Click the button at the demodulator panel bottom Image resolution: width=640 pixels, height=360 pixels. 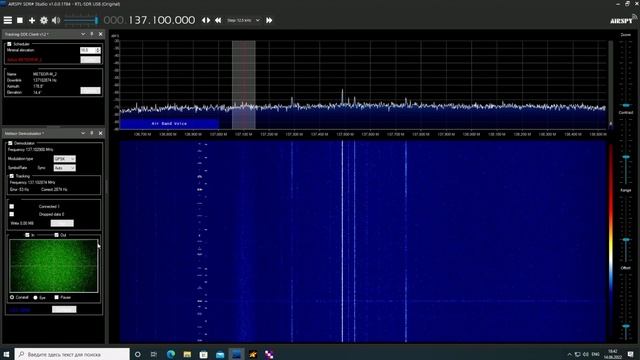tap(64, 309)
